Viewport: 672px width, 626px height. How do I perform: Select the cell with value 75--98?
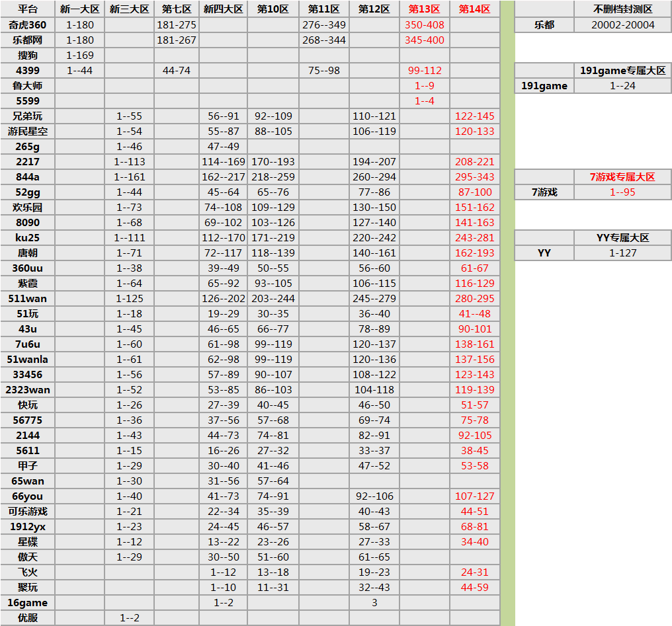tap(324, 71)
